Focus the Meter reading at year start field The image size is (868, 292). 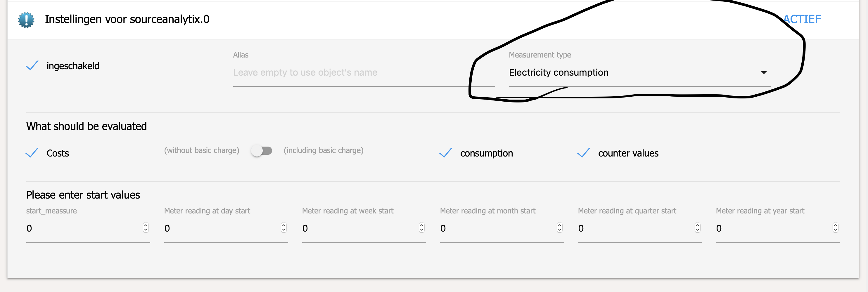[772, 228]
